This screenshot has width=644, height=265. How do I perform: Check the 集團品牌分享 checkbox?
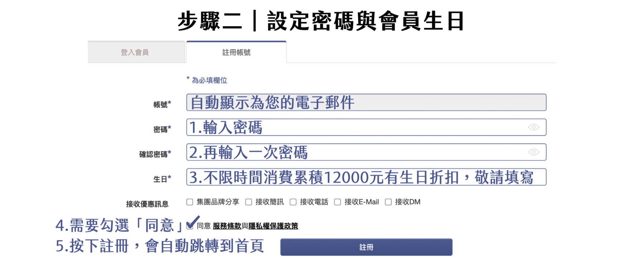click(x=190, y=202)
